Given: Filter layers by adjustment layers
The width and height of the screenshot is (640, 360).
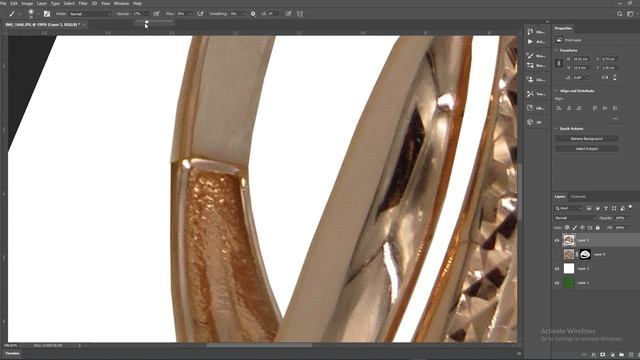Looking at the screenshot, I should pos(598,208).
